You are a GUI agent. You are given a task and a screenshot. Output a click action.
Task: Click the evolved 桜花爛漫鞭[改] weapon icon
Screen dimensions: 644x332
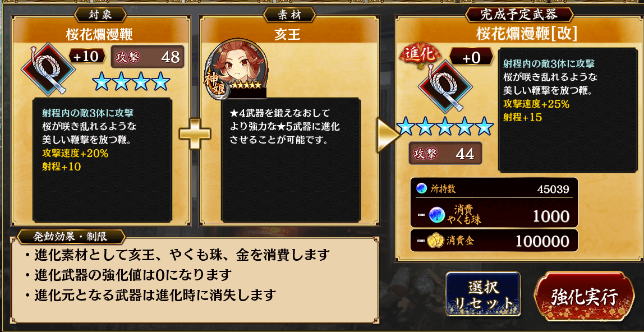(x=445, y=88)
